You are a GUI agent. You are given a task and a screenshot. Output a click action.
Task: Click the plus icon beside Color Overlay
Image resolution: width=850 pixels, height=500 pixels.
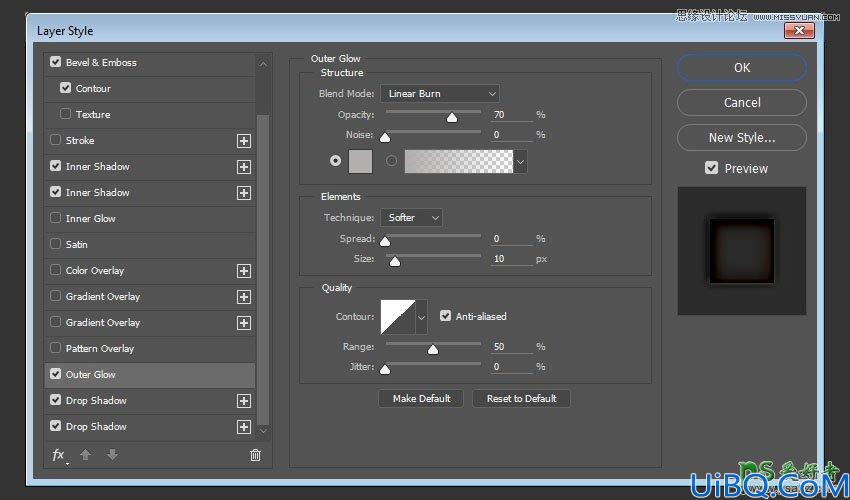point(244,271)
